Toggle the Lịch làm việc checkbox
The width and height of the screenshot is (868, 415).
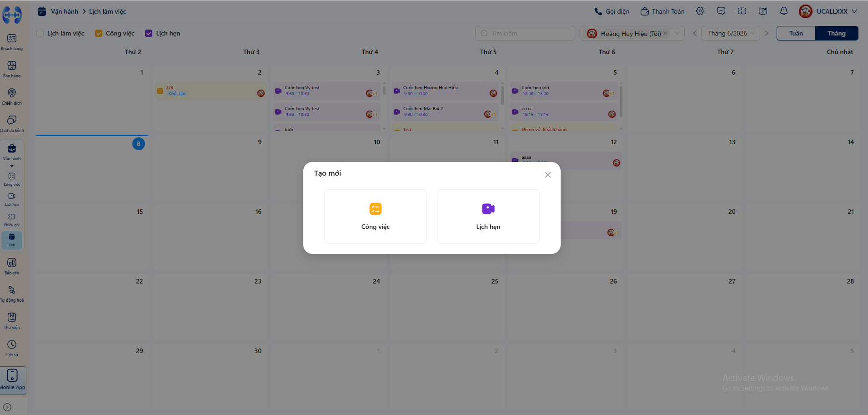[x=40, y=33]
